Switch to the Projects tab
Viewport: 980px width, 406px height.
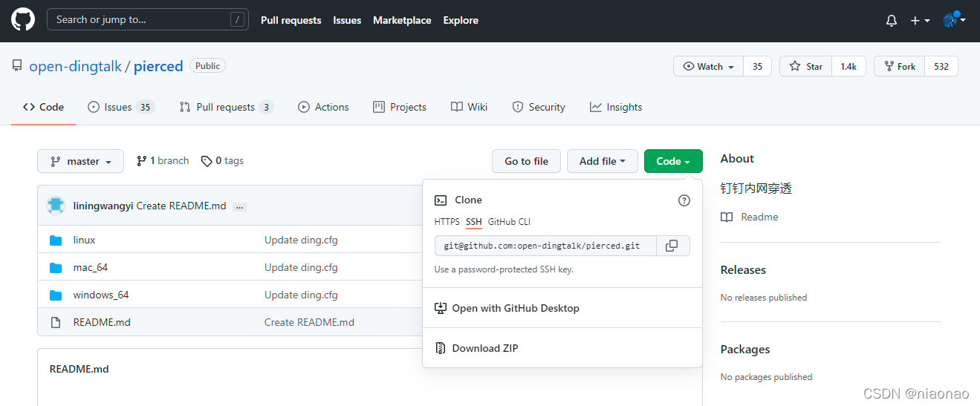(400, 107)
